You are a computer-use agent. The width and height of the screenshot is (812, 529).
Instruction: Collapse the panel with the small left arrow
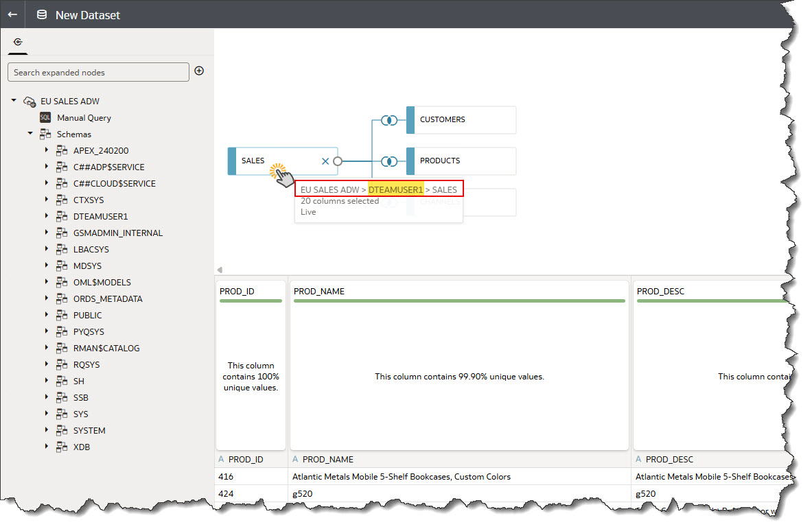pyautogui.click(x=220, y=270)
